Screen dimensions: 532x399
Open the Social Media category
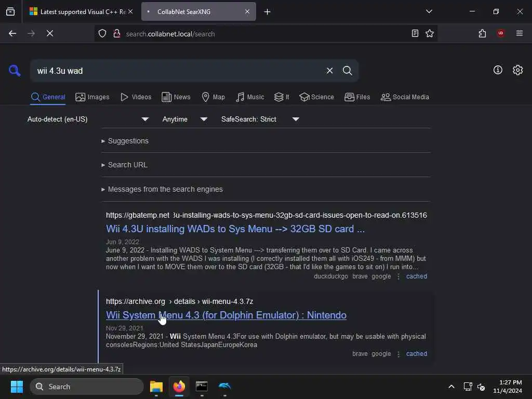[x=404, y=97]
